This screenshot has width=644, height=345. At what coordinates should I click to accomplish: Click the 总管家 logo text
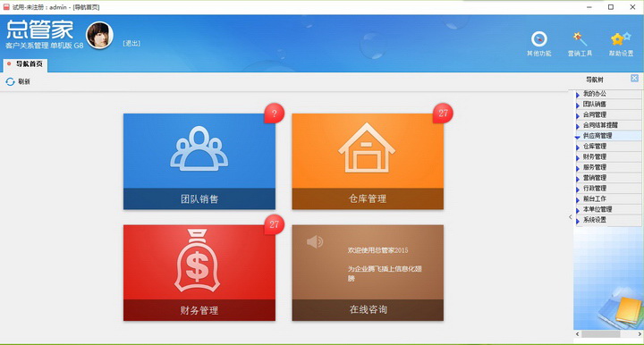[x=40, y=29]
